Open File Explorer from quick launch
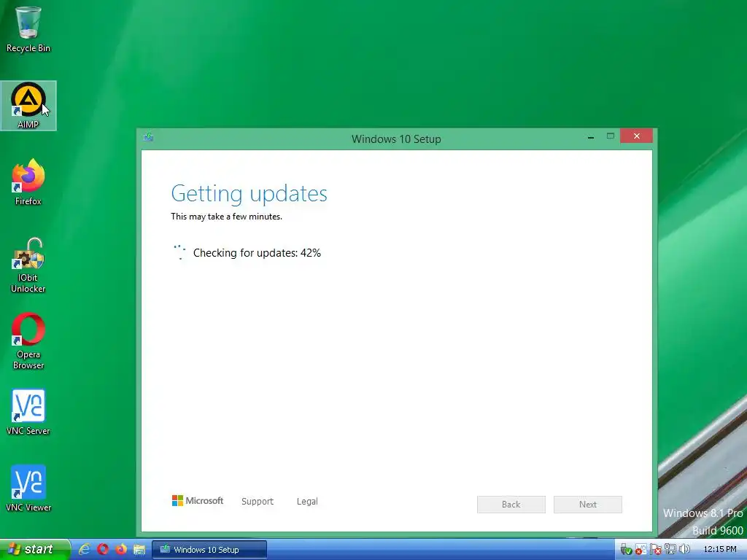 139,550
